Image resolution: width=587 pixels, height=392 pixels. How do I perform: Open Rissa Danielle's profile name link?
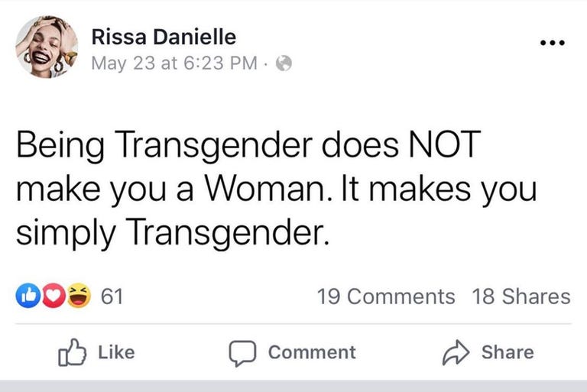(x=164, y=37)
